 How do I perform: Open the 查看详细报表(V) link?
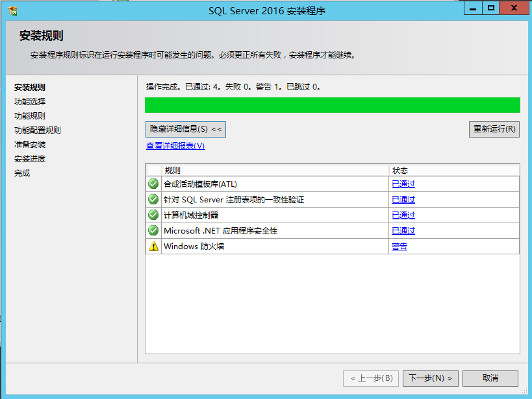coord(175,146)
